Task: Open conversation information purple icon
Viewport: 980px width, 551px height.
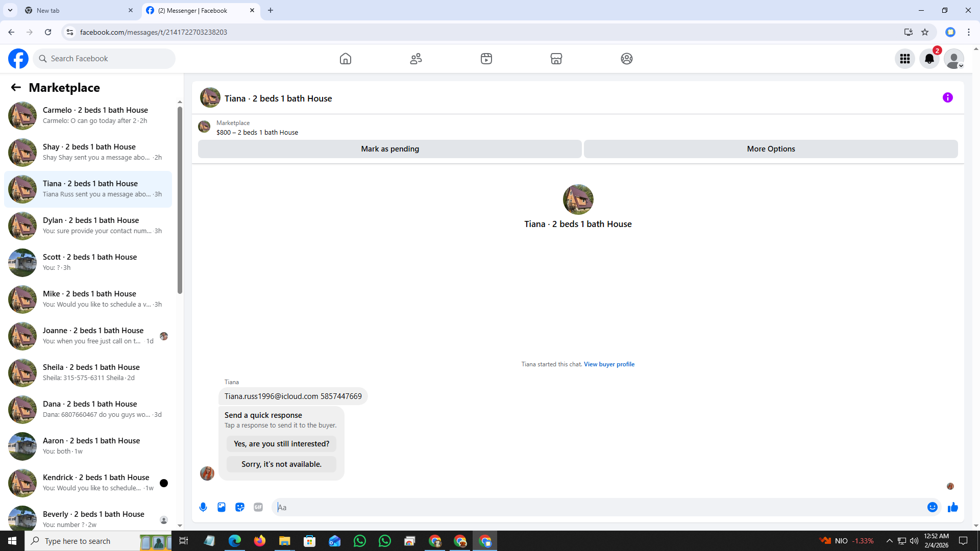Action: pos(947,97)
